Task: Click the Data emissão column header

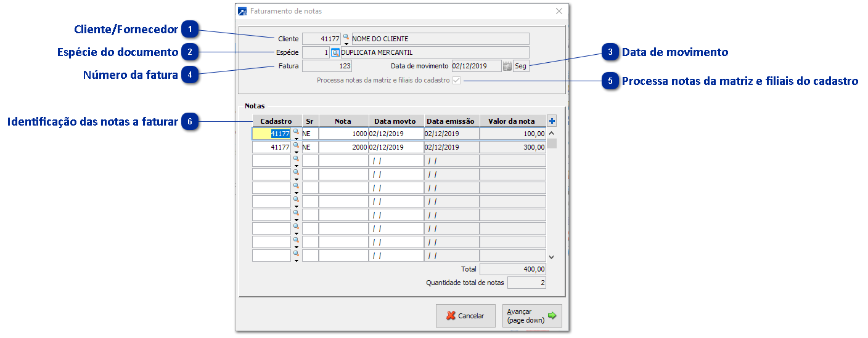Action: (451, 121)
